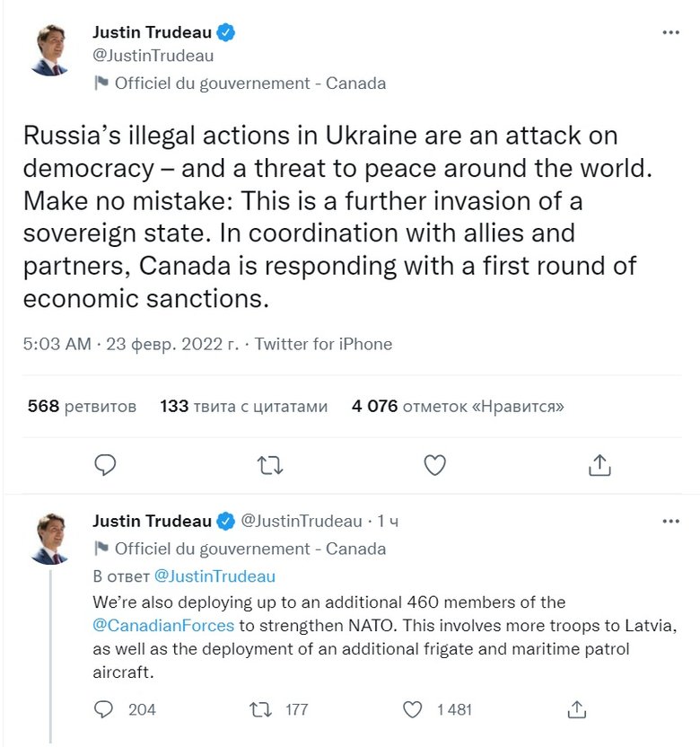View the 4 076 likes list
Viewport: 700px width, 747px height.
(x=458, y=406)
